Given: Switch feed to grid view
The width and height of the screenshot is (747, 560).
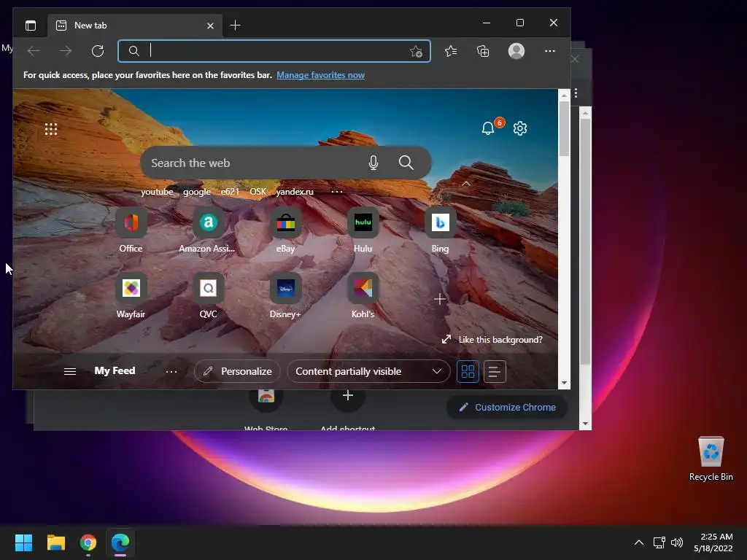Looking at the screenshot, I should 468,371.
